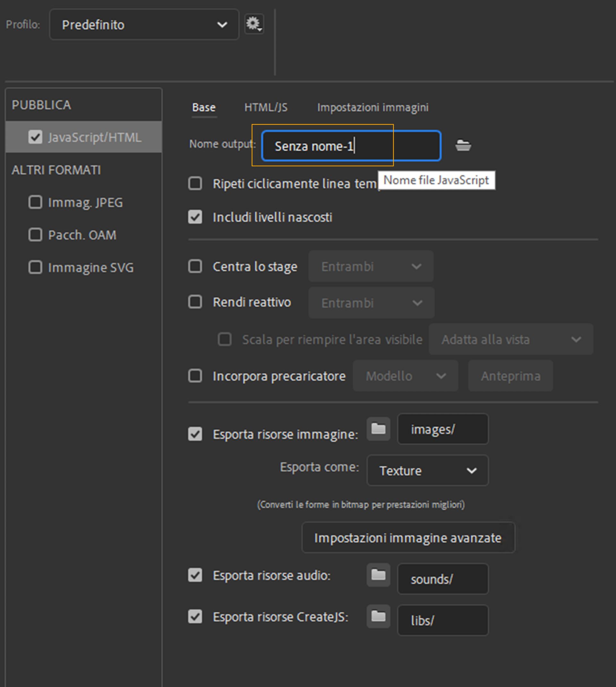This screenshot has width=616, height=687.
Task: Open the Modello preloader dropdown
Action: coord(405,376)
